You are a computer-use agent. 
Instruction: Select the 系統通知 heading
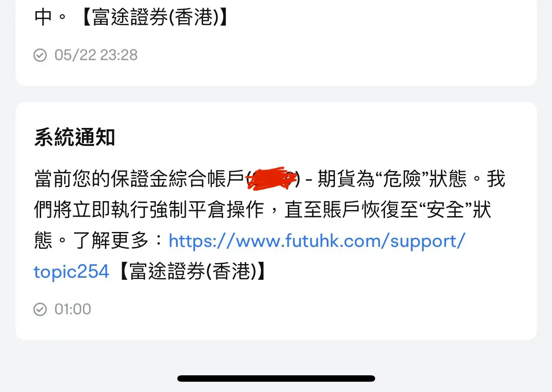coord(75,138)
